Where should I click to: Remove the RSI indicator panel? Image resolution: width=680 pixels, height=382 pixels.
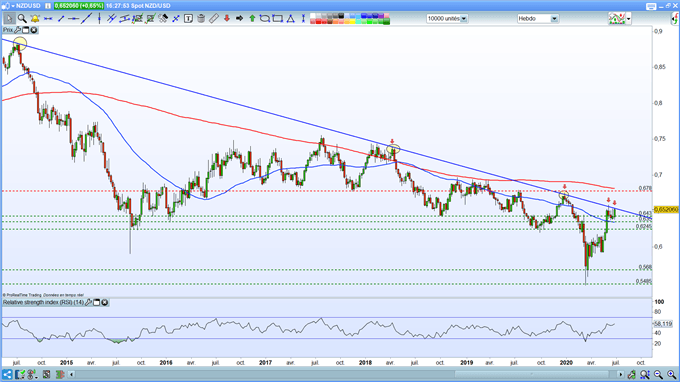105,302
